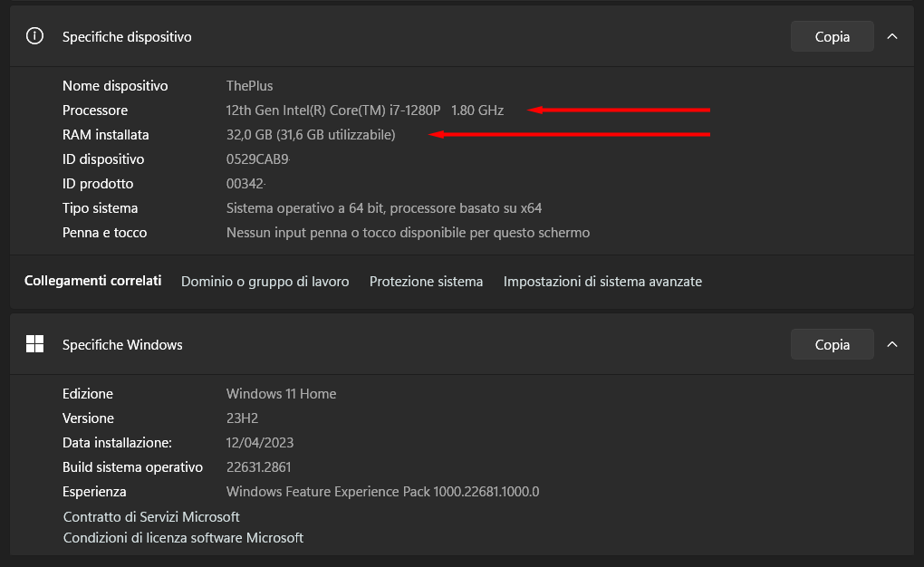This screenshot has width=924, height=567.
Task: Select the device name value ThePlus
Action: 249,86
